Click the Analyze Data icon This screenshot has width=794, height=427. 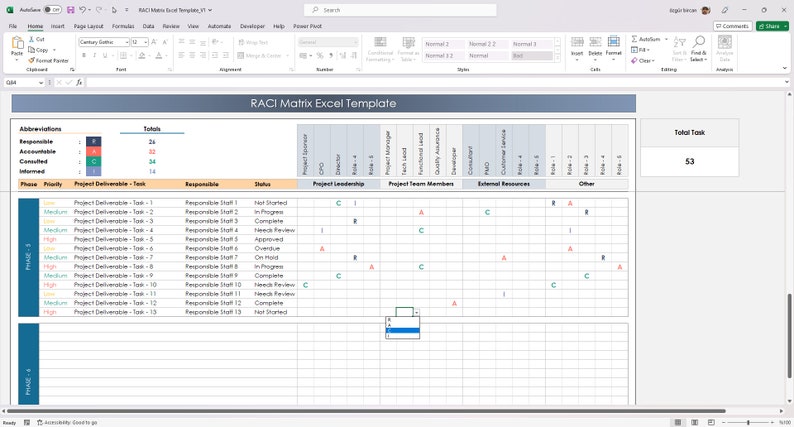[725, 42]
